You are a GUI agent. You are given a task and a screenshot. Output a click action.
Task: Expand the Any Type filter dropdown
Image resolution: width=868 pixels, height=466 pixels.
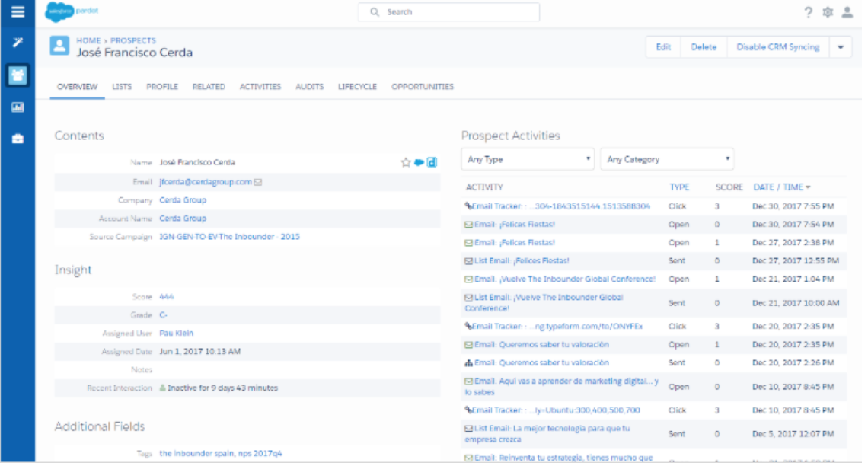529,160
